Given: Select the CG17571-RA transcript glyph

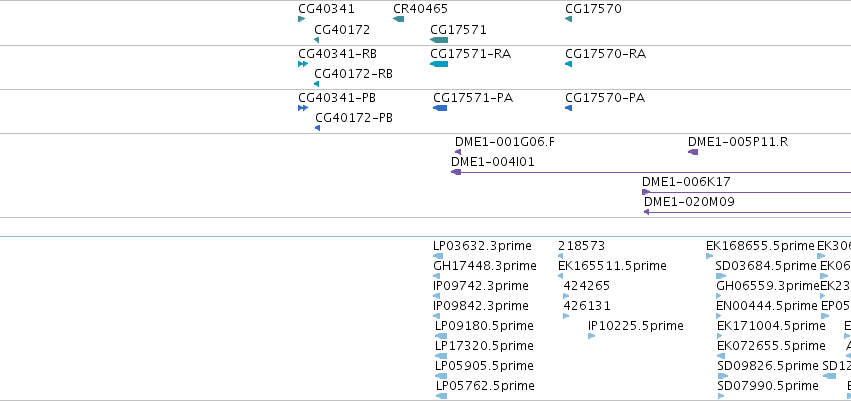Looking at the screenshot, I should tap(439, 64).
